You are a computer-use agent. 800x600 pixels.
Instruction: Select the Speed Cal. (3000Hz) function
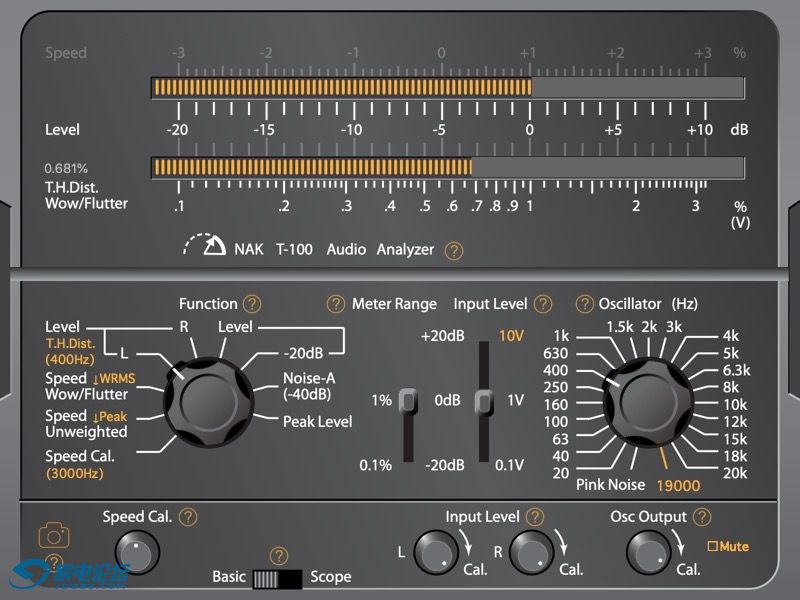(x=80, y=464)
